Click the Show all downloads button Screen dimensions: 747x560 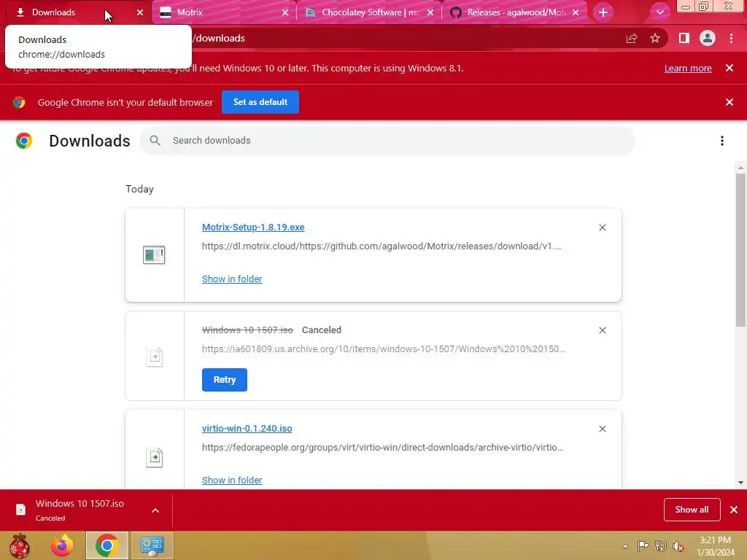point(692,510)
